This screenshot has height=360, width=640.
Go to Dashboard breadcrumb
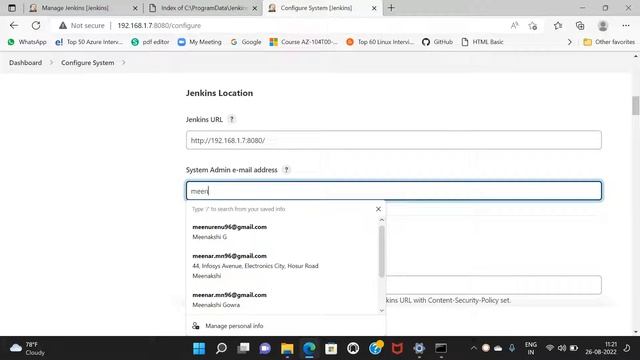pos(25,62)
